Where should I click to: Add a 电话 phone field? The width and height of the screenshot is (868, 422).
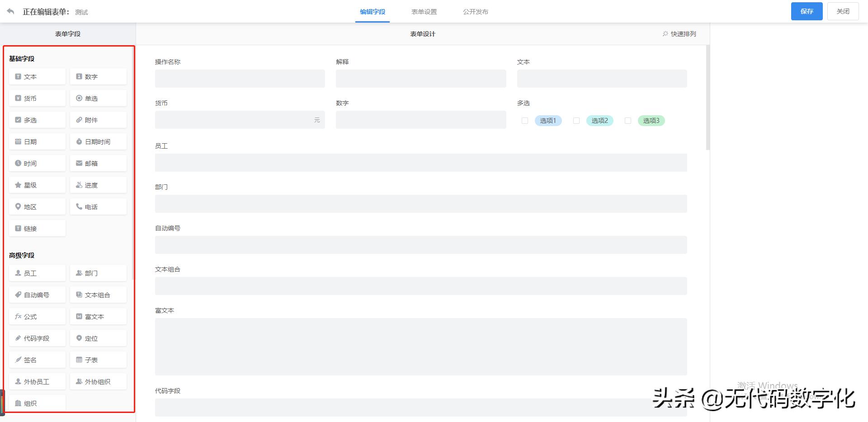point(98,207)
